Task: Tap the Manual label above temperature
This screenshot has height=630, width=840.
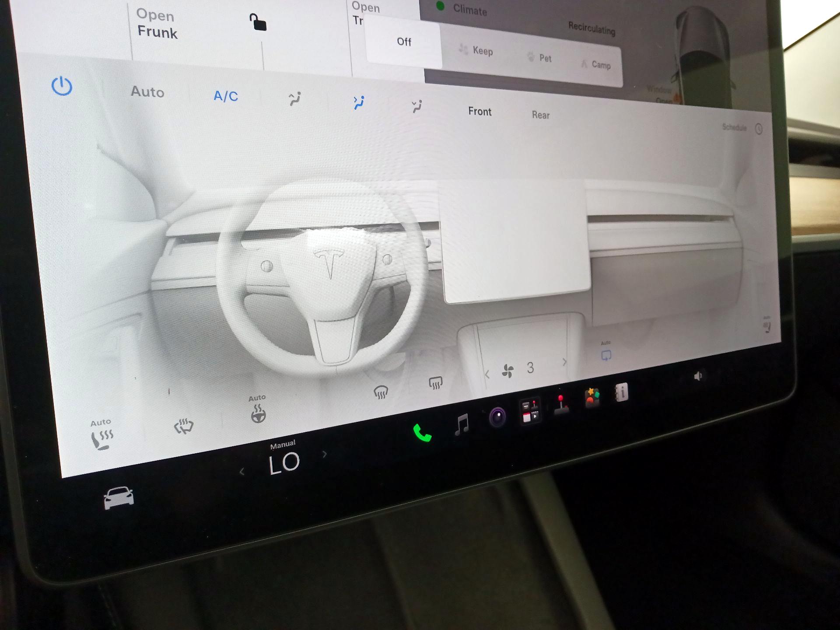Action: coord(283,445)
